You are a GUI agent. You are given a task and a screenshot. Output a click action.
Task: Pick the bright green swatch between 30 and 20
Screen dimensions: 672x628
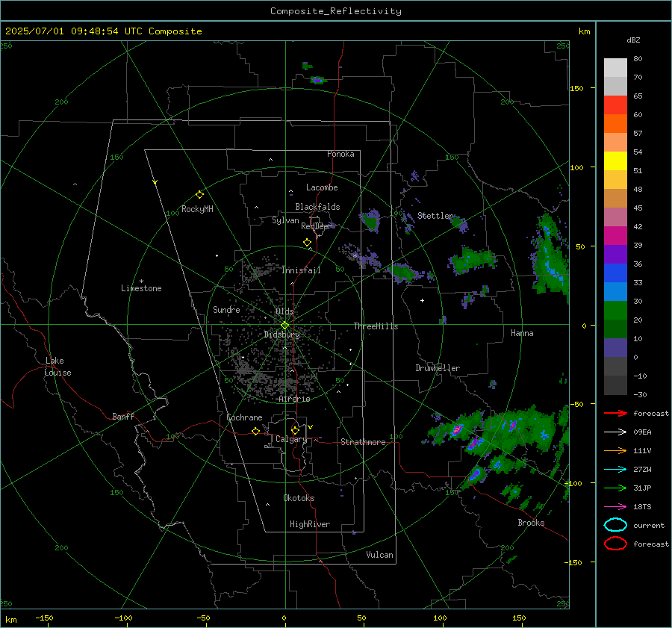(x=615, y=311)
